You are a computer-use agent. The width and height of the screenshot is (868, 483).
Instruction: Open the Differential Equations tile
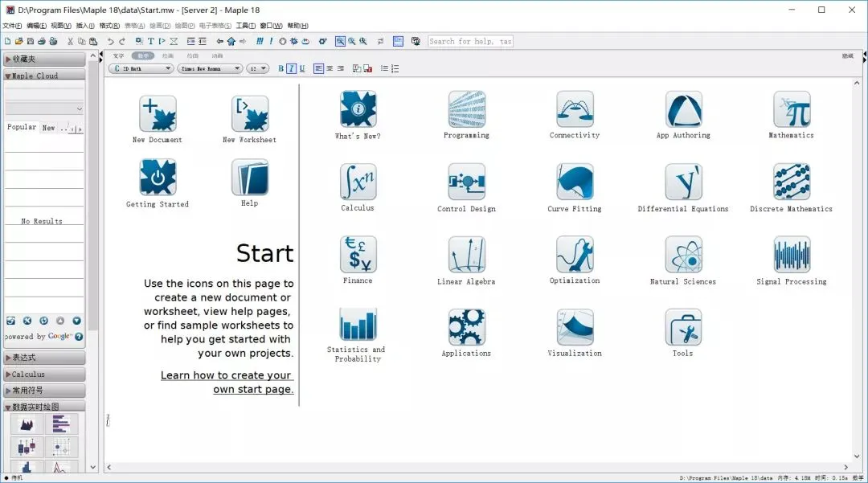(684, 182)
